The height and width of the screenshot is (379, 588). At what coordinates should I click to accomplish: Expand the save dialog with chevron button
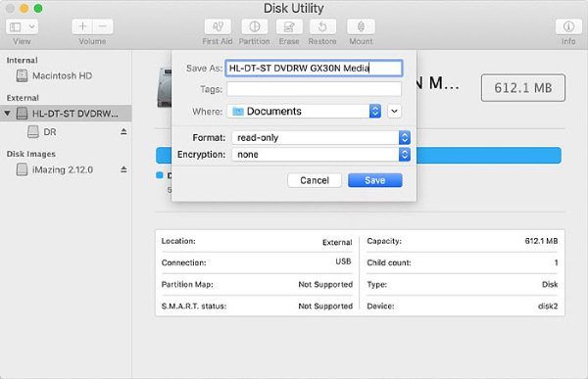coord(394,112)
